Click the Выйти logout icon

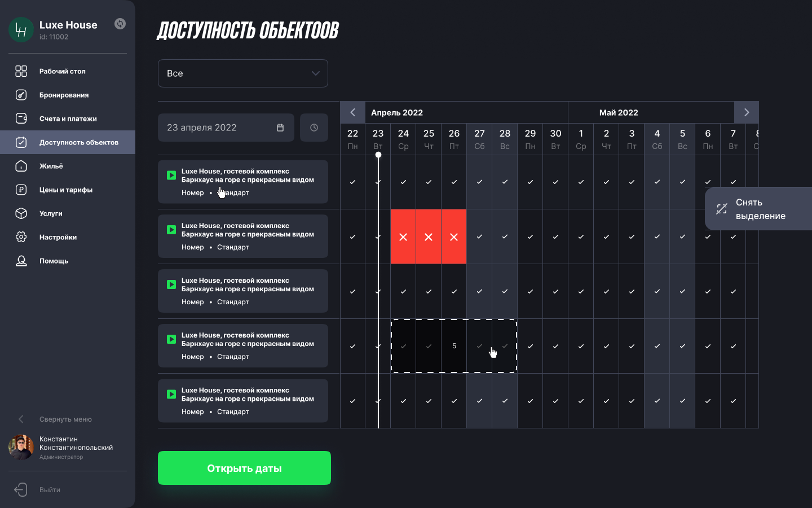(x=21, y=489)
